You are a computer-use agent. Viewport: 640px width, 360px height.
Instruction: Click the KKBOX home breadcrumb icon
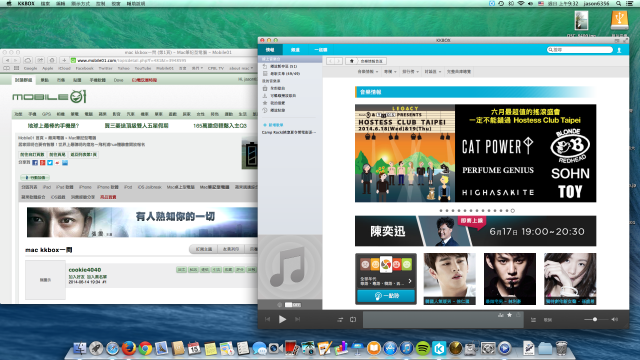tap(352, 61)
